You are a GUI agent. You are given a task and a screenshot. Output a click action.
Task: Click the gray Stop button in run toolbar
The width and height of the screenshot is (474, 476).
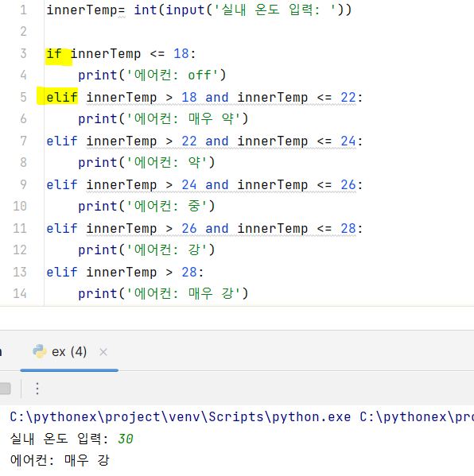5,389
